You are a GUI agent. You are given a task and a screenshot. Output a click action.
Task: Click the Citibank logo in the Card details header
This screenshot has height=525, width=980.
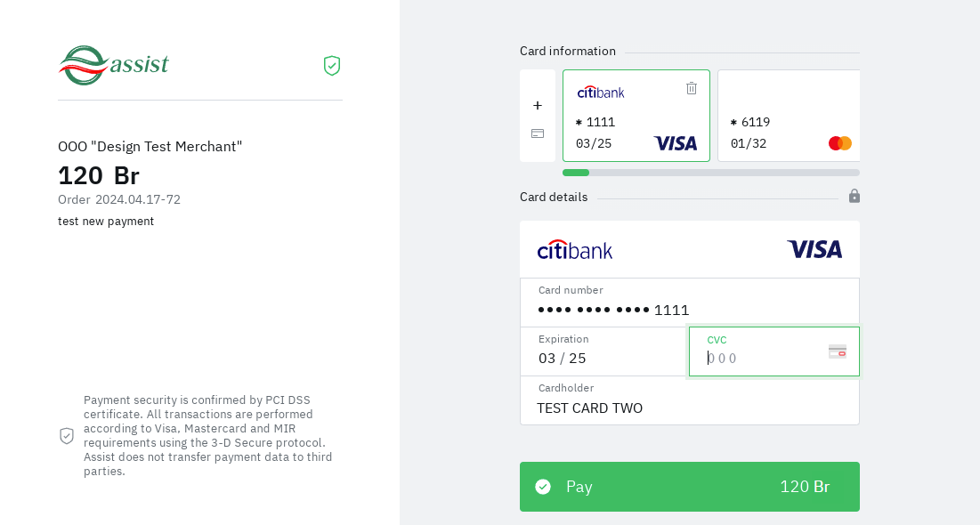575,249
